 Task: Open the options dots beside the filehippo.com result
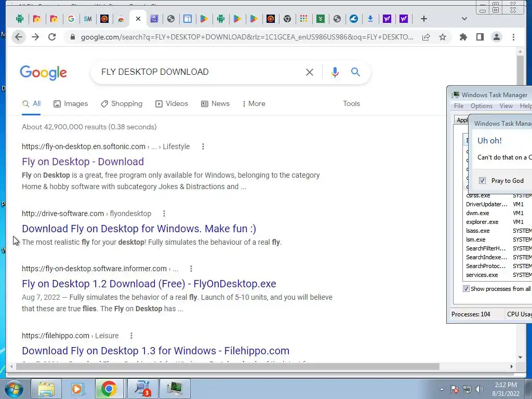(x=131, y=336)
